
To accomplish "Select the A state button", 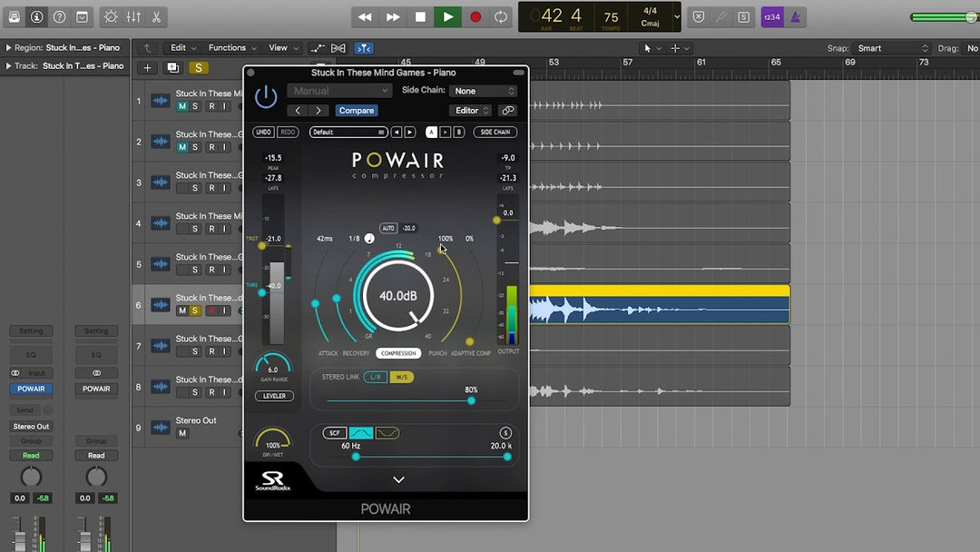I will pos(431,132).
